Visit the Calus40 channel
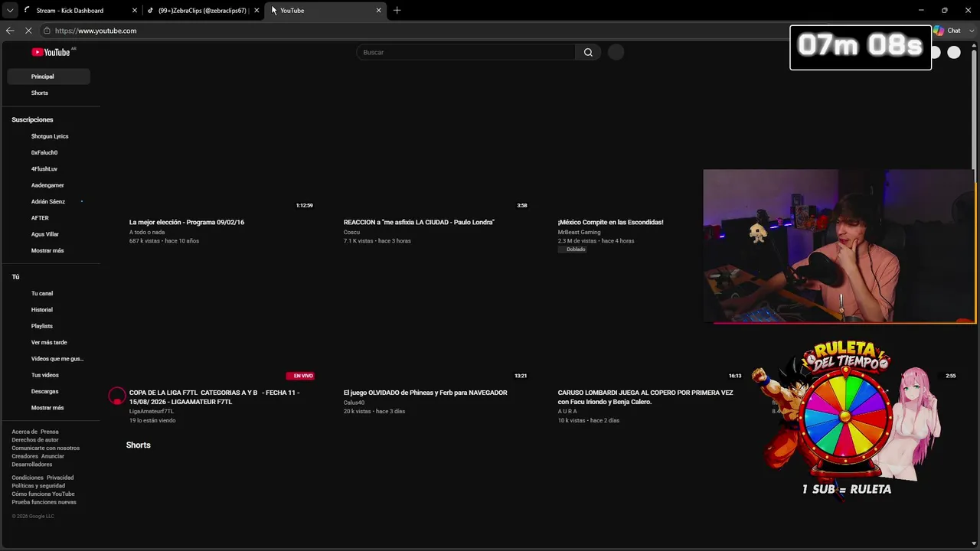This screenshot has height=551, width=980. 354,403
